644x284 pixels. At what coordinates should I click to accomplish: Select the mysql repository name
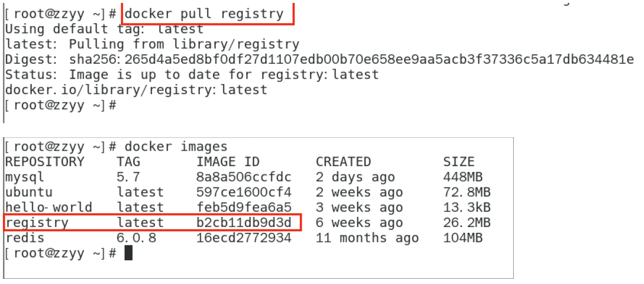(25, 177)
